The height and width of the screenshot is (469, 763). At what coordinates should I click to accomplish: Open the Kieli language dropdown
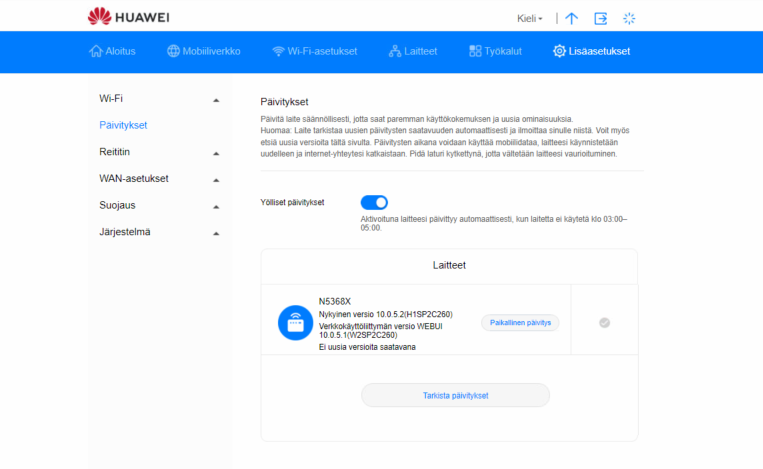[x=530, y=18]
